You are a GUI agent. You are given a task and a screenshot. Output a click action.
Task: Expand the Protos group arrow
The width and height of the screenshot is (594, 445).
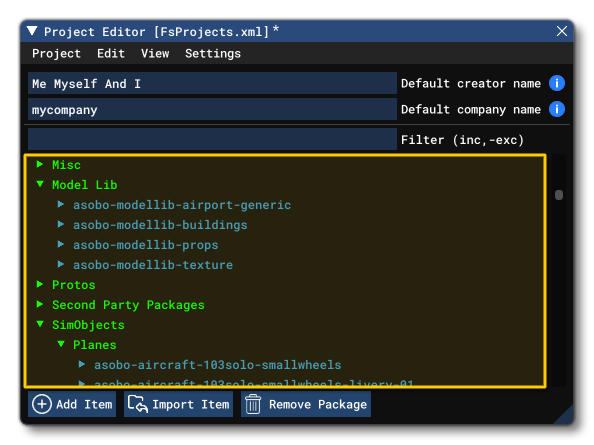click(x=40, y=284)
